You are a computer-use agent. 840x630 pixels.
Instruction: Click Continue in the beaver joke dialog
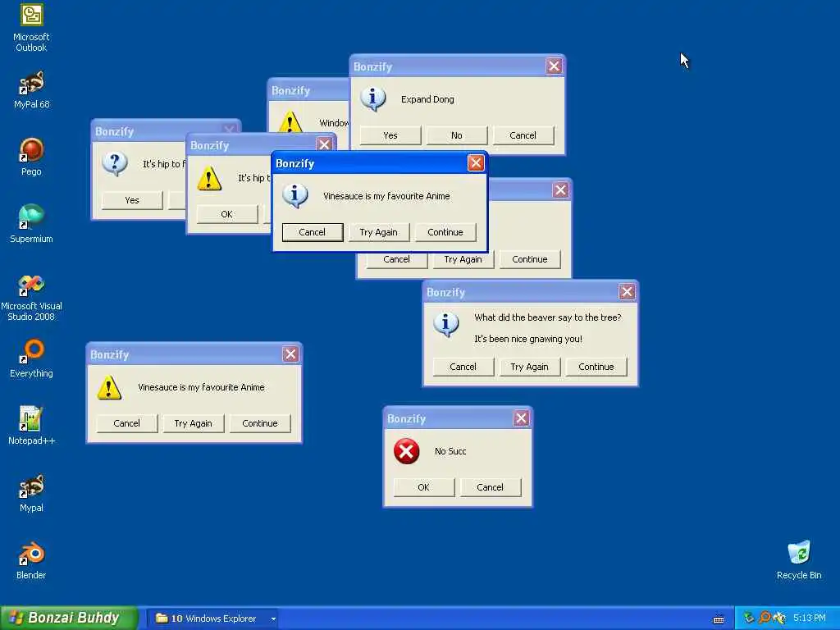coord(596,367)
